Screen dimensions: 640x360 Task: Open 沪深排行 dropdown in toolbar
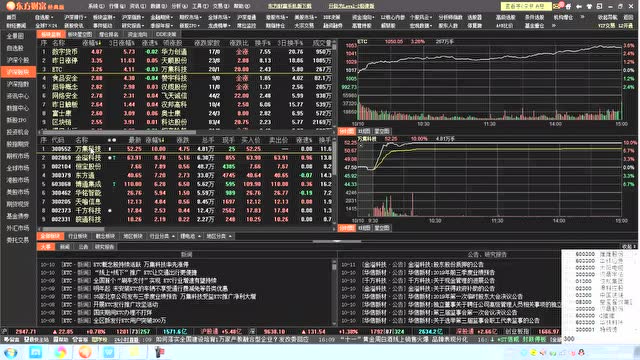coord(75,18)
